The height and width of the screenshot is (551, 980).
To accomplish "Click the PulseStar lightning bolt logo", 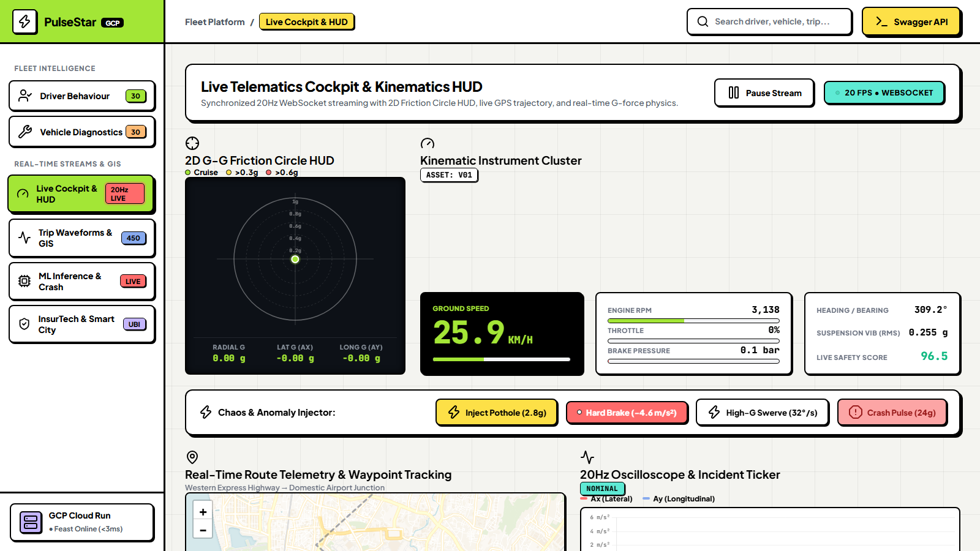I will coord(24,22).
